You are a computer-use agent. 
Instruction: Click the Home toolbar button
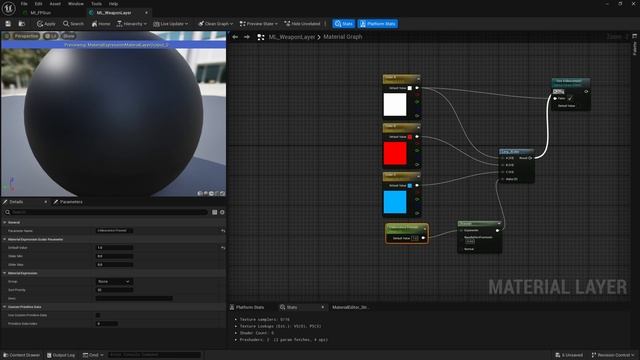(101, 24)
